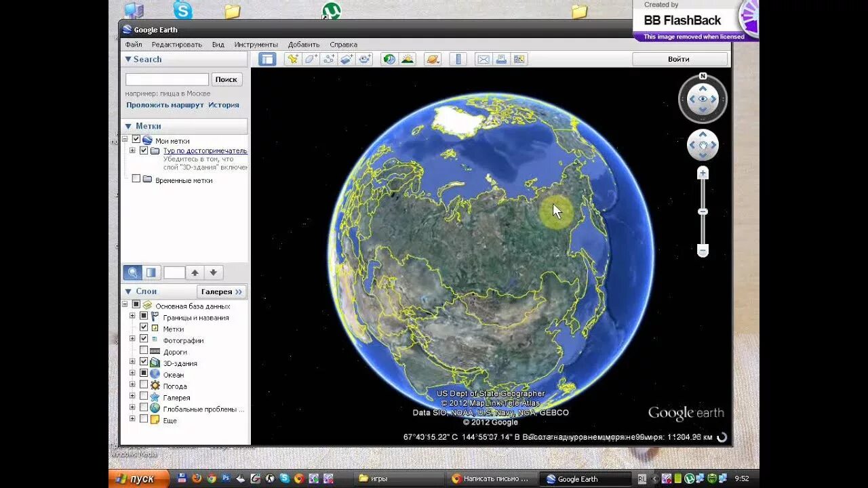Click the magnifier search-places icon
868x488 pixels.
132,272
